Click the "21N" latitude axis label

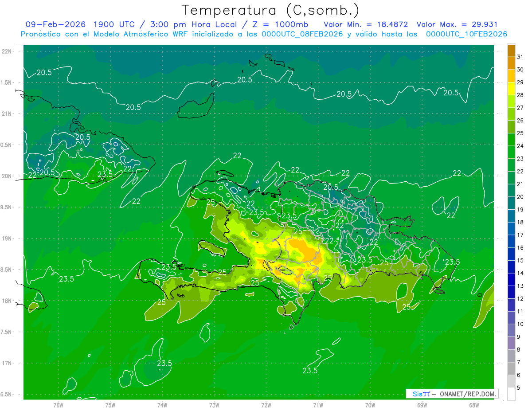7,114
